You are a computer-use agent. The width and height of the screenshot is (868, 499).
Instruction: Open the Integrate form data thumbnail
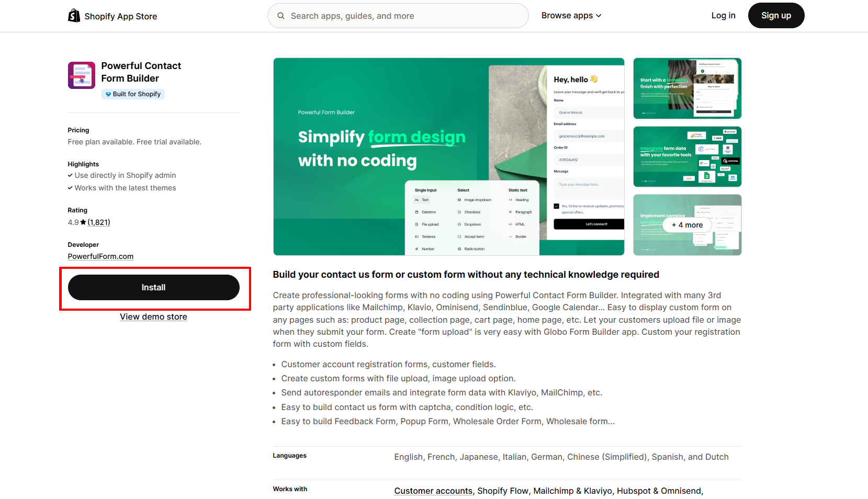[x=687, y=157]
